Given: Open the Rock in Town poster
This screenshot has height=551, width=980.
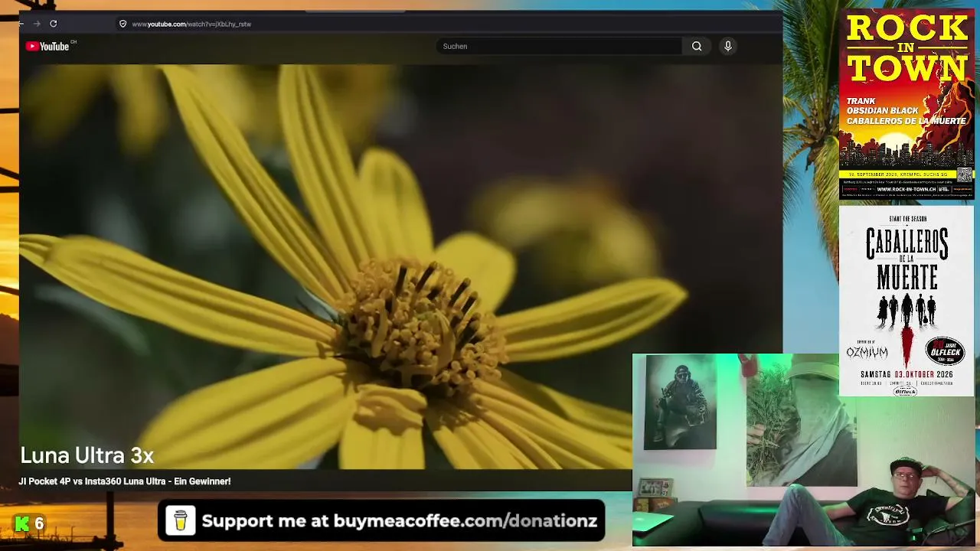Looking at the screenshot, I should pyautogui.click(x=906, y=105).
